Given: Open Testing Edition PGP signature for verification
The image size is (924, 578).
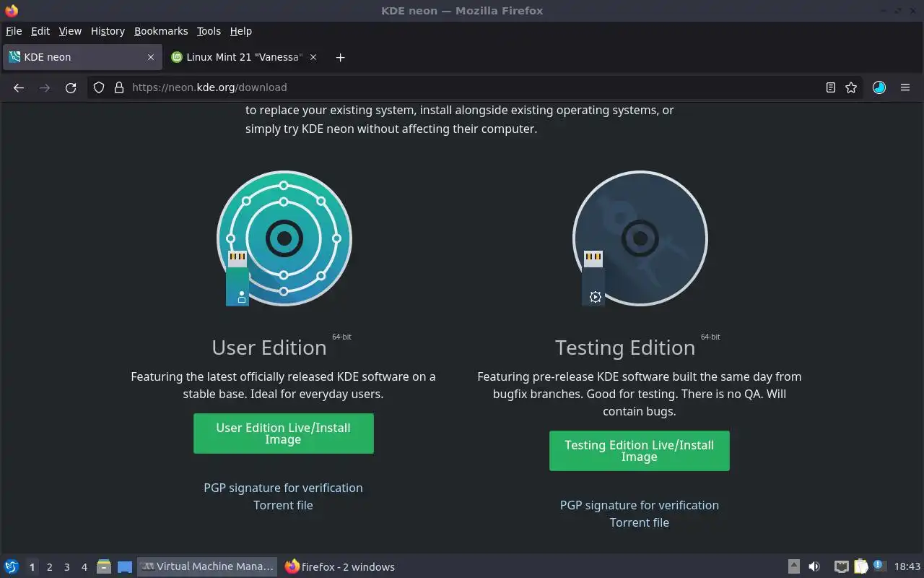Looking at the screenshot, I should [639, 505].
